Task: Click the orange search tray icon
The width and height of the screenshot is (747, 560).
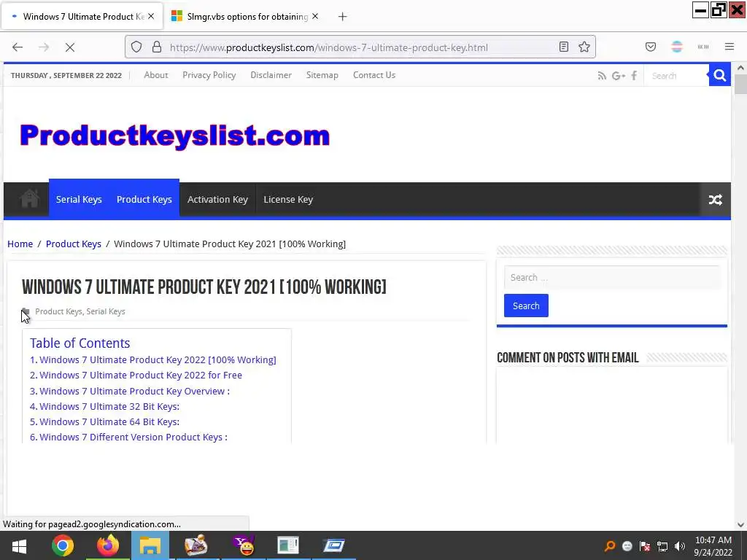Action: [x=609, y=546]
